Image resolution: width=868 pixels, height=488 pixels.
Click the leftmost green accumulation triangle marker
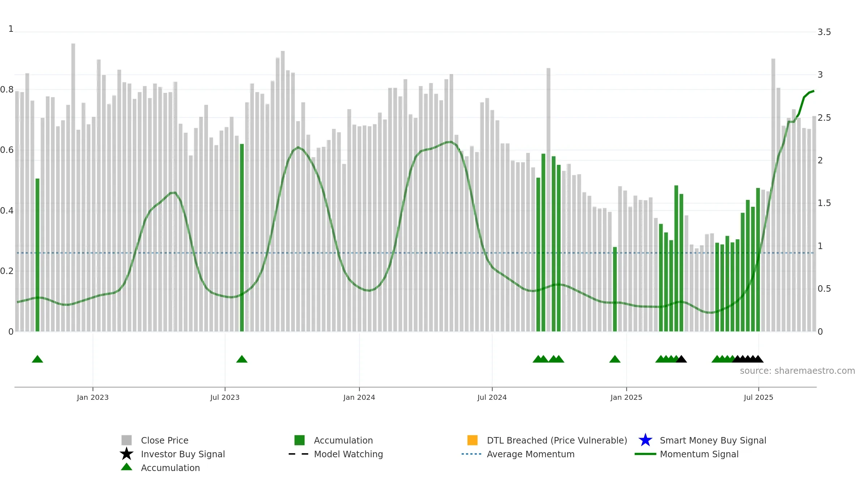38,359
